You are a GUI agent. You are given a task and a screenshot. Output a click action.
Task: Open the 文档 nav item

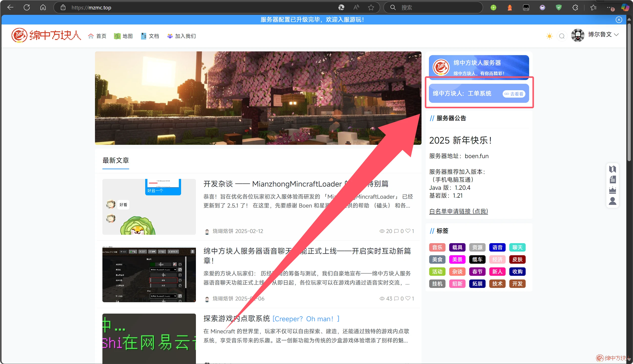pos(150,36)
